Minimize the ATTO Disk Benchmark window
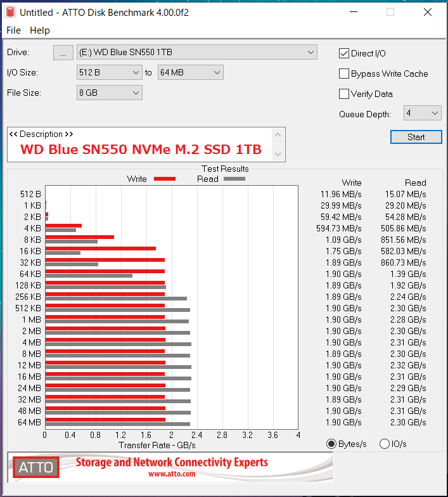Image resolution: width=448 pixels, height=497 pixels. [354, 12]
